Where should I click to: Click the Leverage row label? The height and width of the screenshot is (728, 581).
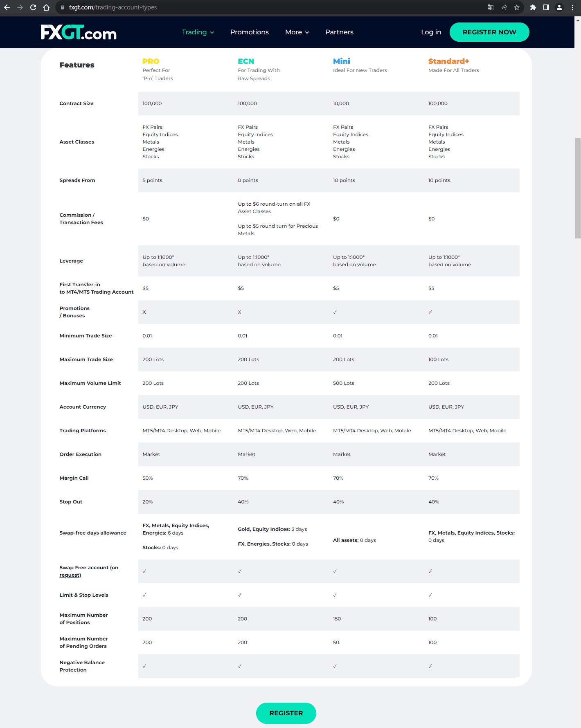pyautogui.click(x=71, y=261)
